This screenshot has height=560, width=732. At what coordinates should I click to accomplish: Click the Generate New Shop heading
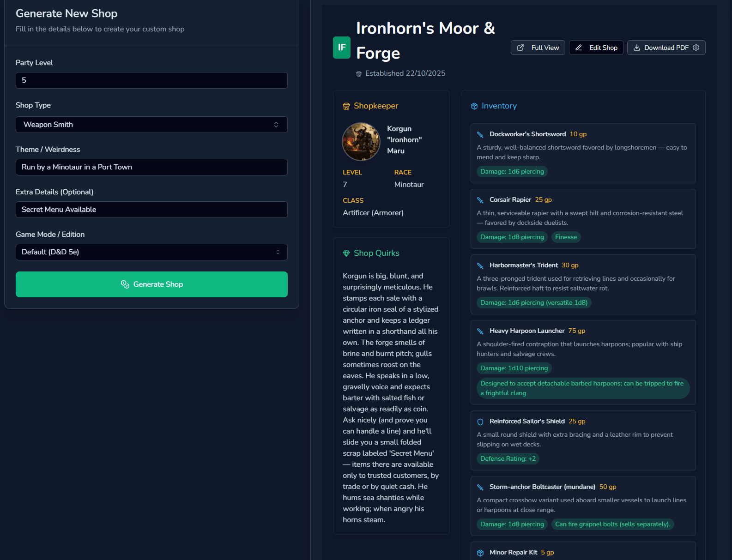pyautogui.click(x=67, y=13)
